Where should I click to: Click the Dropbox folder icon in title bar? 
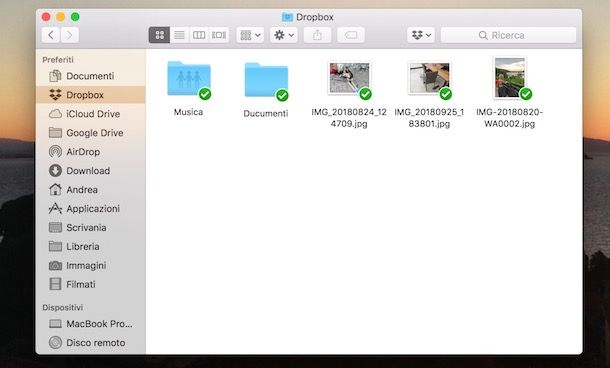pyautogui.click(x=287, y=17)
